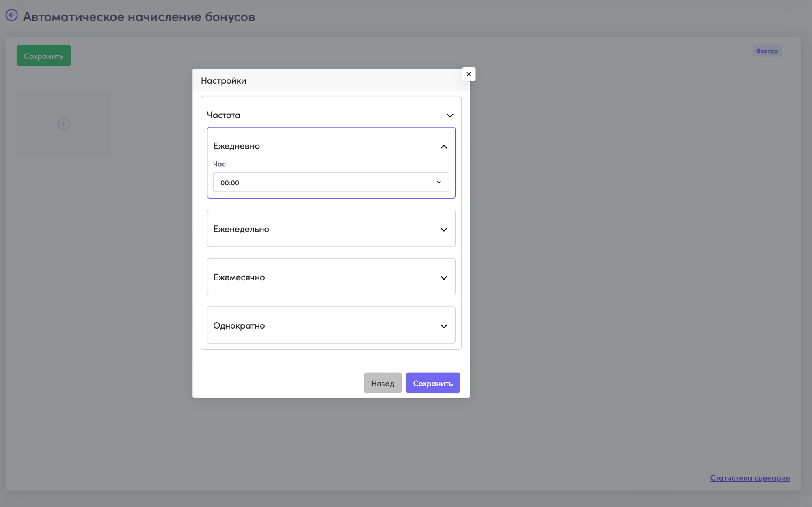Select the Ежедневно heading
812x507 pixels.
tap(236, 146)
